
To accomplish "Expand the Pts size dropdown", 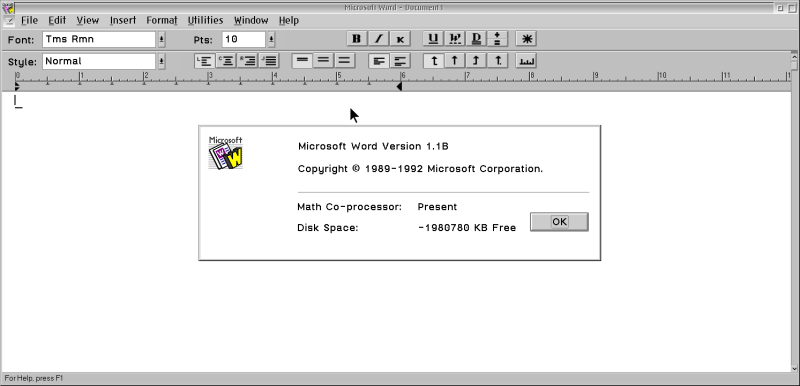I will 271,39.
